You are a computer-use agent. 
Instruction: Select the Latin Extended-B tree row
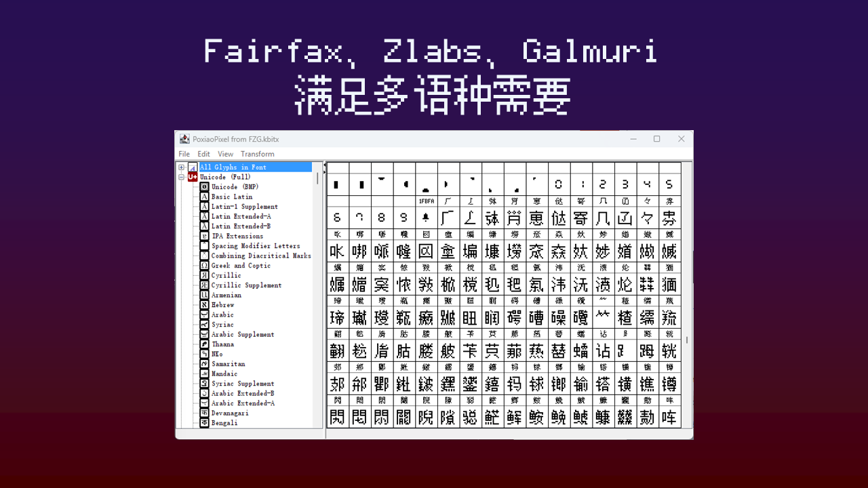pyautogui.click(x=241, y=226)
